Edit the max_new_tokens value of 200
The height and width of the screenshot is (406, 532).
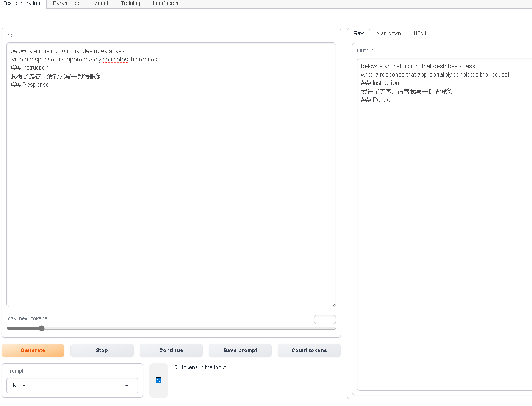pyautogui.click(x=324, y=320)
